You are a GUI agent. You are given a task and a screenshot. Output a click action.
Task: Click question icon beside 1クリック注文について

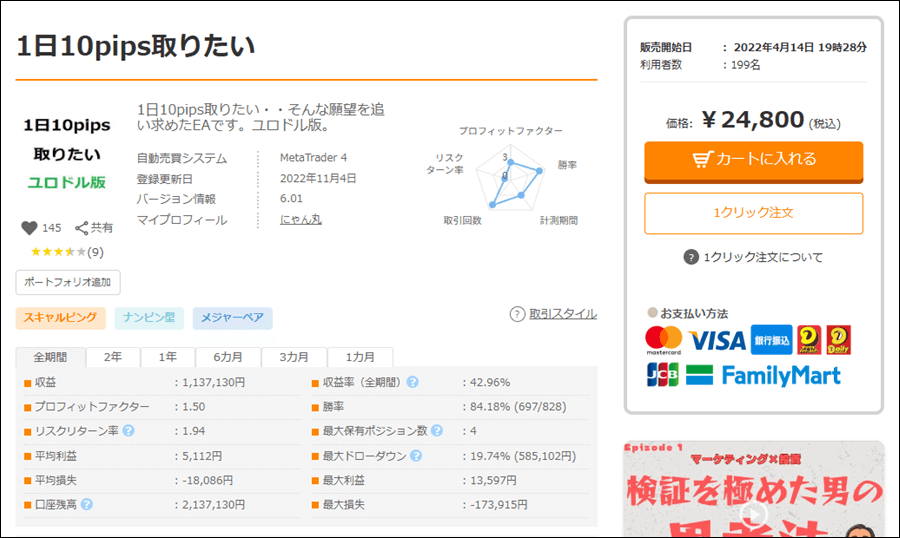click(x=691, y=257)
